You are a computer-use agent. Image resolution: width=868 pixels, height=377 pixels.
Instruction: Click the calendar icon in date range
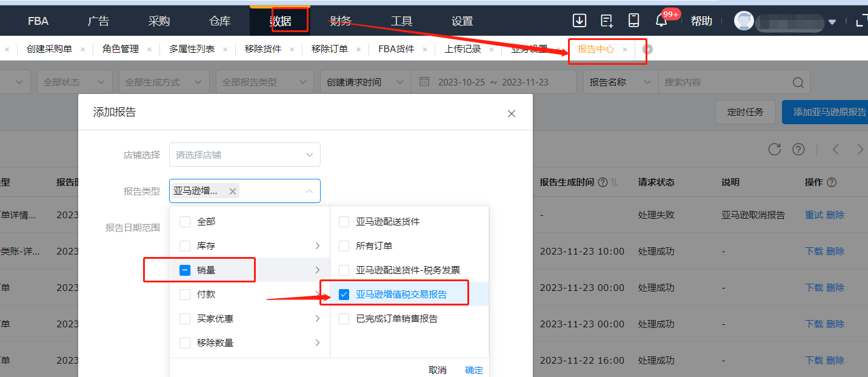[x=424, y=82]
